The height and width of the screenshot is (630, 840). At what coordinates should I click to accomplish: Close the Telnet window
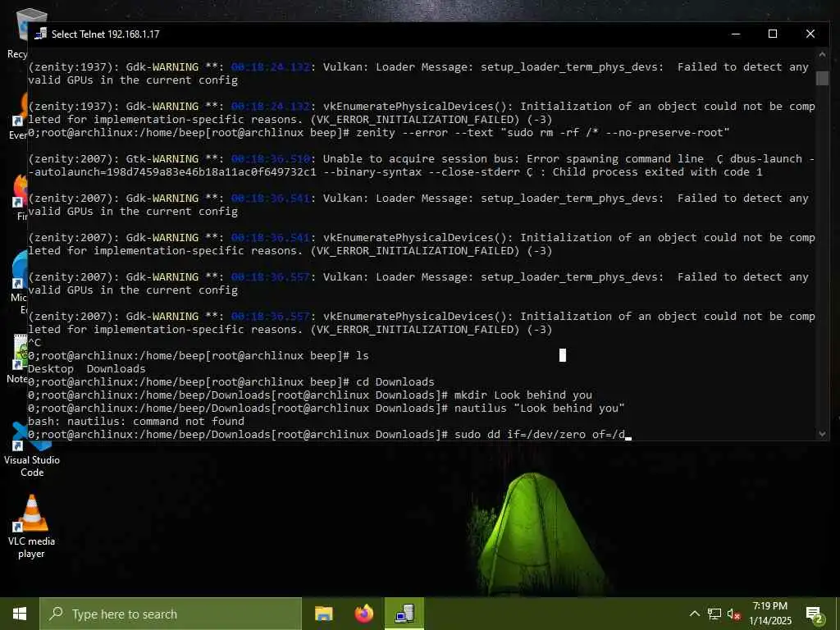[810, 34]
